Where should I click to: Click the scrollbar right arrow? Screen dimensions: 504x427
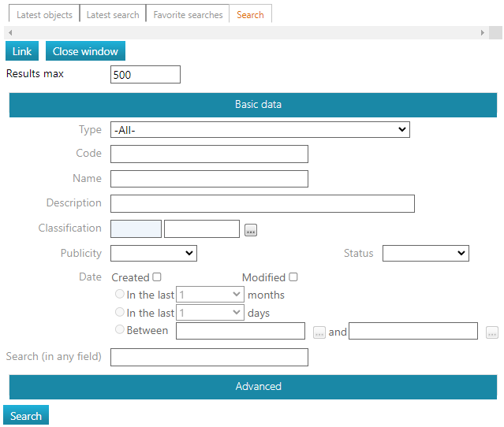tap(483, 33)
